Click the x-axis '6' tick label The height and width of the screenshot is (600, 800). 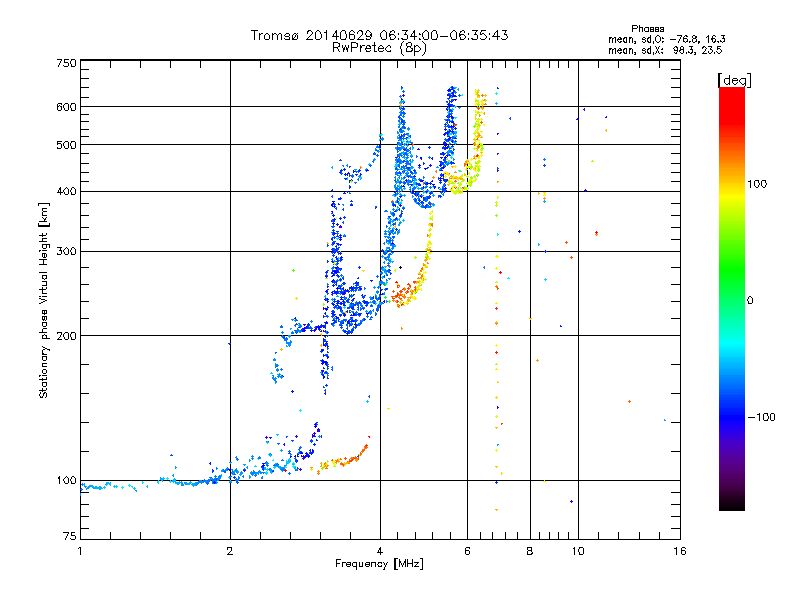467,551
